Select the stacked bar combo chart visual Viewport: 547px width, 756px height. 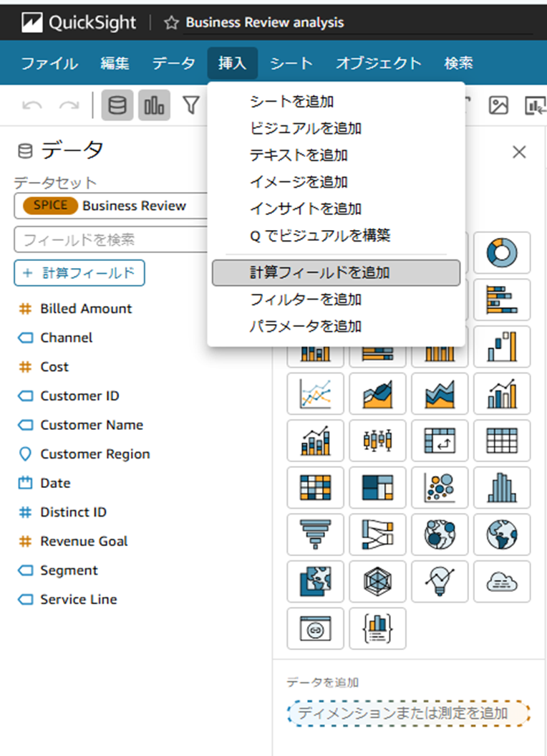315,440
